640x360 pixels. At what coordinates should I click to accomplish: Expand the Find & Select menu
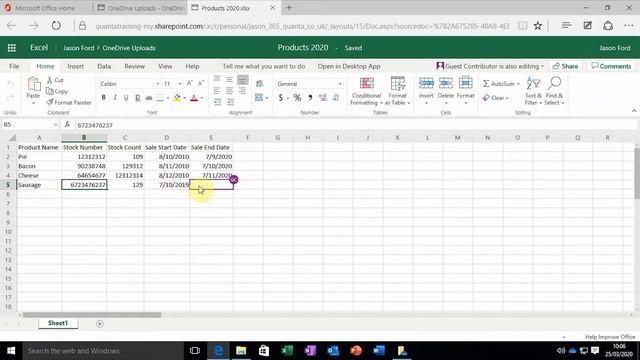click(x=554, y=91)
